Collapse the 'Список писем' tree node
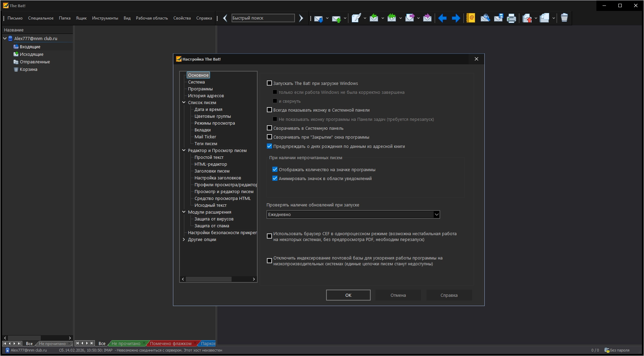Screen dimensions: 644x356 [x=184, y=102]
